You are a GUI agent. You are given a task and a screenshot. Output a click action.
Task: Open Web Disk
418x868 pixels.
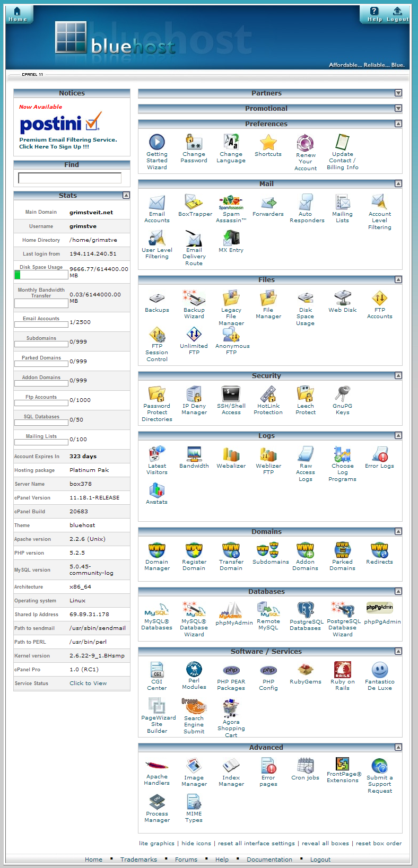342,302
